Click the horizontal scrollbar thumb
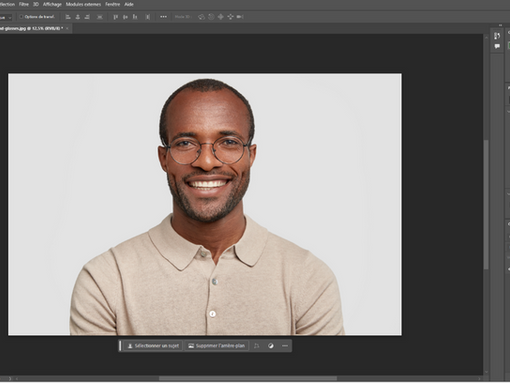 (248, 378)
